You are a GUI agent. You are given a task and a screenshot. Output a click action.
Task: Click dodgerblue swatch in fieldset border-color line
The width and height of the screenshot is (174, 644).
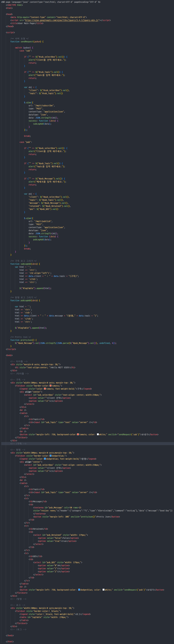point(51,456)
